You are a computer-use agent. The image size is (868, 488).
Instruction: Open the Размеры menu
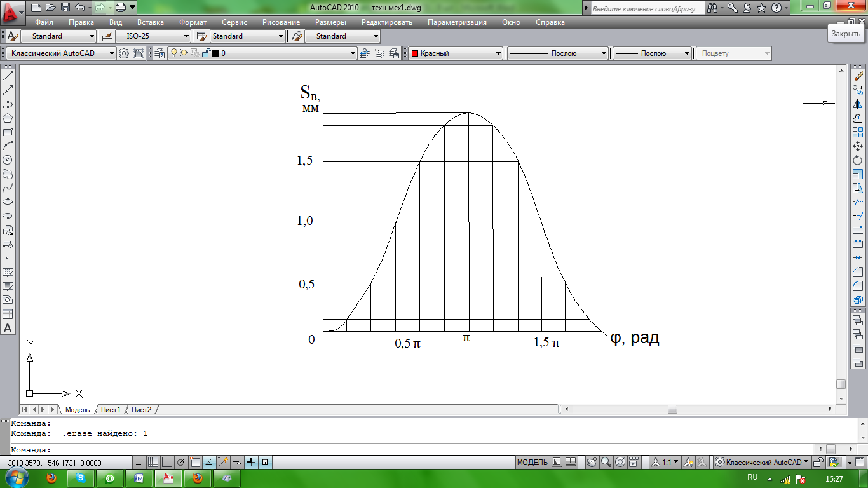(x=330, y=22)
